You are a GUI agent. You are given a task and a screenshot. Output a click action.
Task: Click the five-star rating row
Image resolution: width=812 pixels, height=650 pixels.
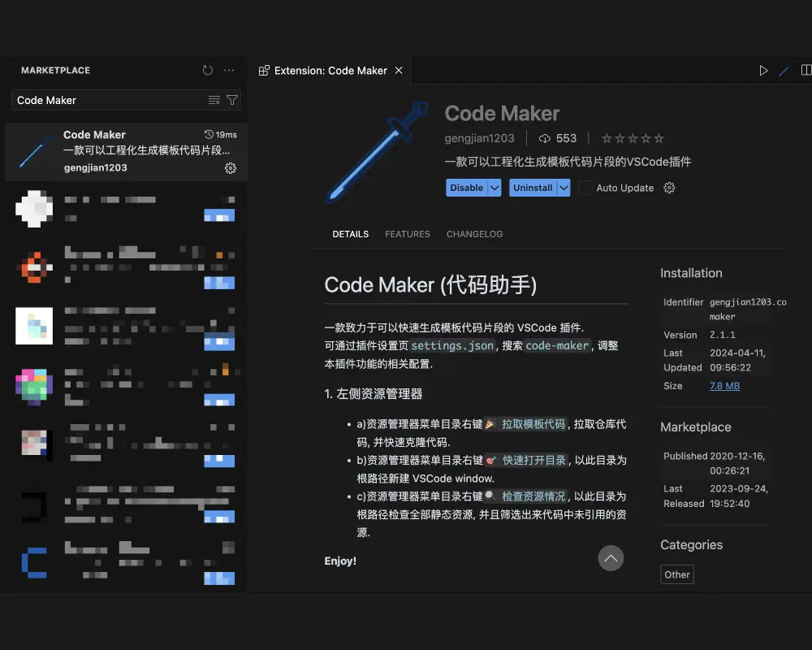[633, 139]
